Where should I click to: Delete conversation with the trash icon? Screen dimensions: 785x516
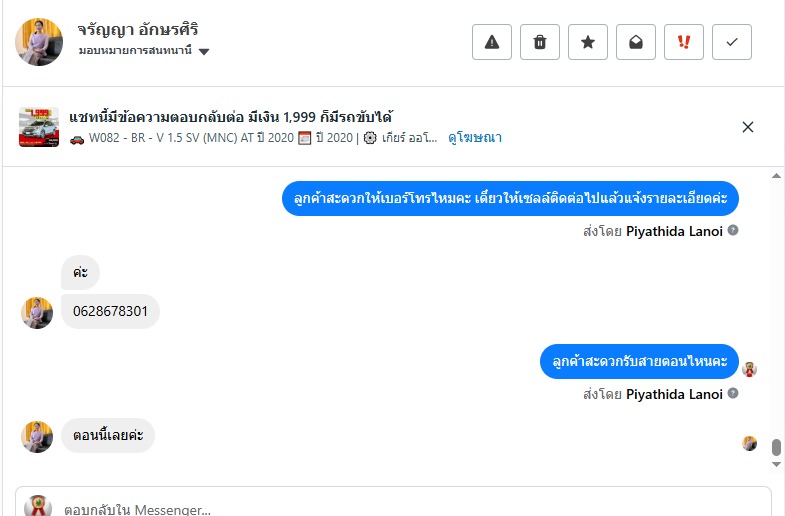pyautogui.click(x=540, y=42)
